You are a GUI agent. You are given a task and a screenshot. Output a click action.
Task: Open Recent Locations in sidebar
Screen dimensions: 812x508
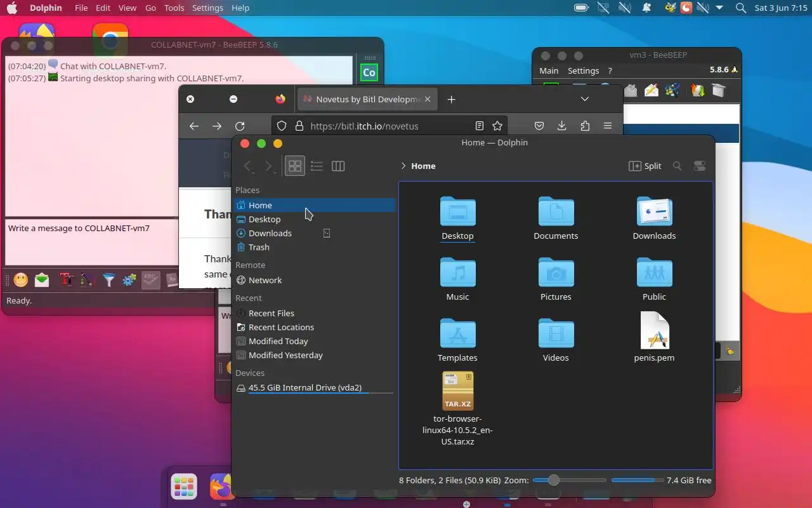315,327
